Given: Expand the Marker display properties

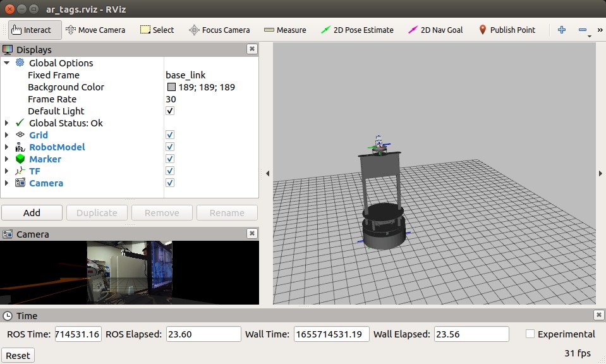Looking at the screenshot, I should click(x=6, y=159).
